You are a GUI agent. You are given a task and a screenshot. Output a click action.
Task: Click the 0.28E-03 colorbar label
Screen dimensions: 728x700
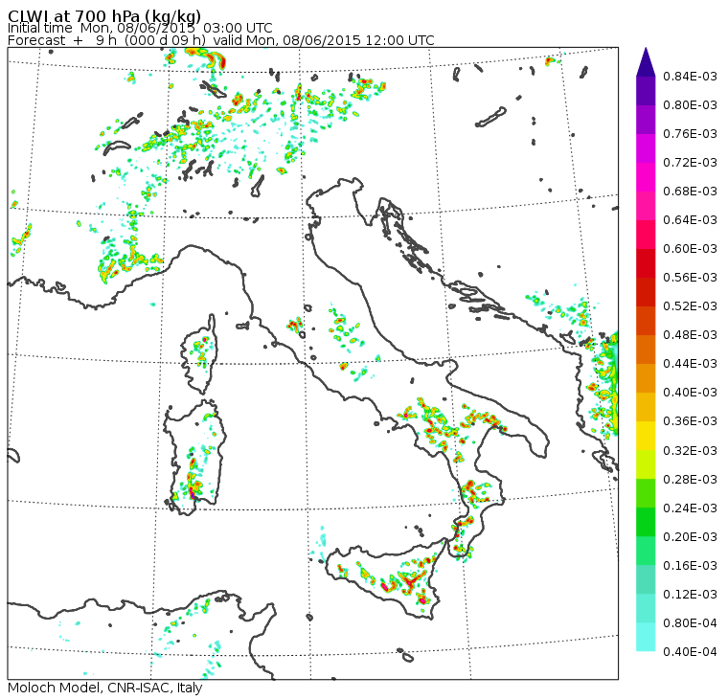690,480
